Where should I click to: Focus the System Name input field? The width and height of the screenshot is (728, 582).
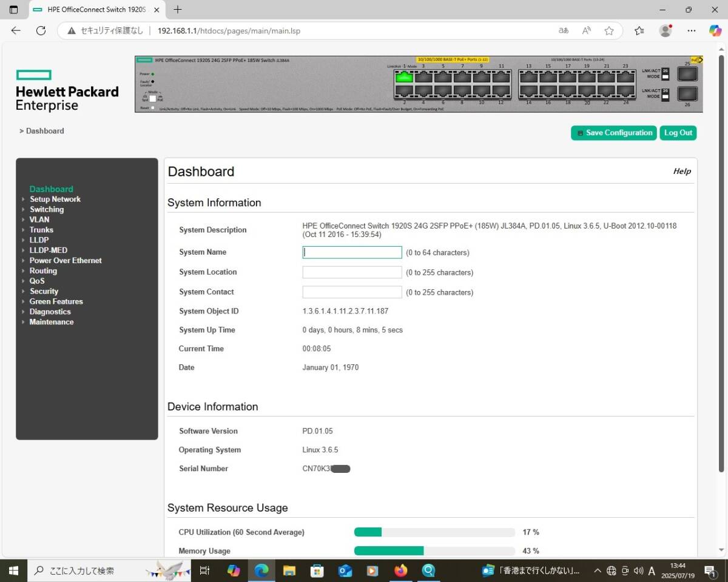[352, 252]
